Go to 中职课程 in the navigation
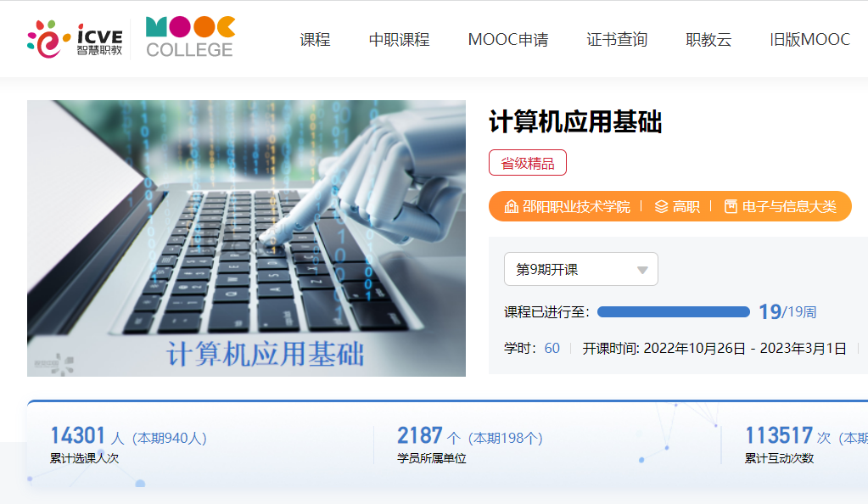Viewport: 868px width, 504px height. pyautogui.click(x=399, y=39)
